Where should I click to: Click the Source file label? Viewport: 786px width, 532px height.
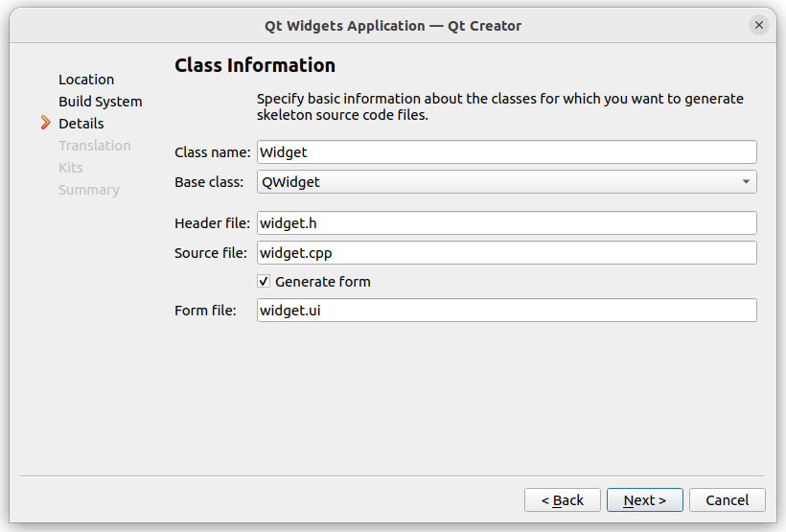pos(211,253)
